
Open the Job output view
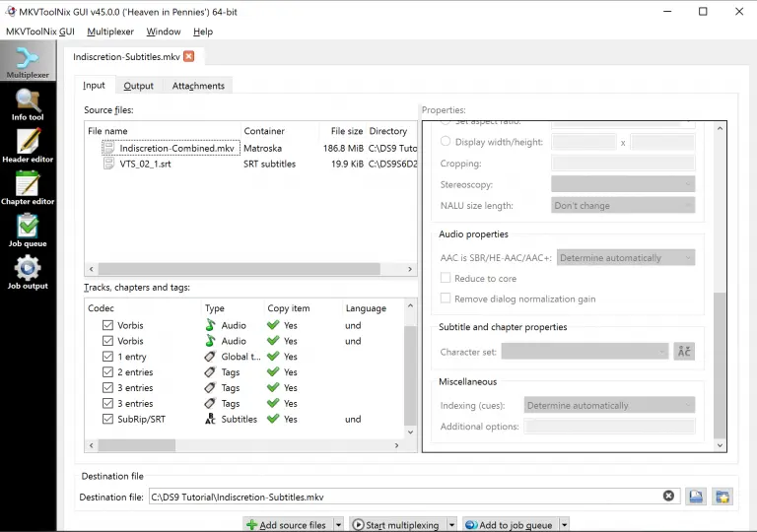point(28,273)
